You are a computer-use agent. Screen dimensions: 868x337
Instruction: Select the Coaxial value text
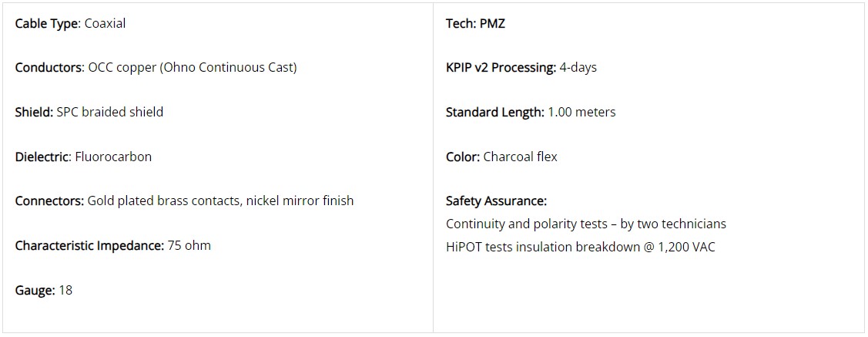pyautogui.click(x=106, y=24)
